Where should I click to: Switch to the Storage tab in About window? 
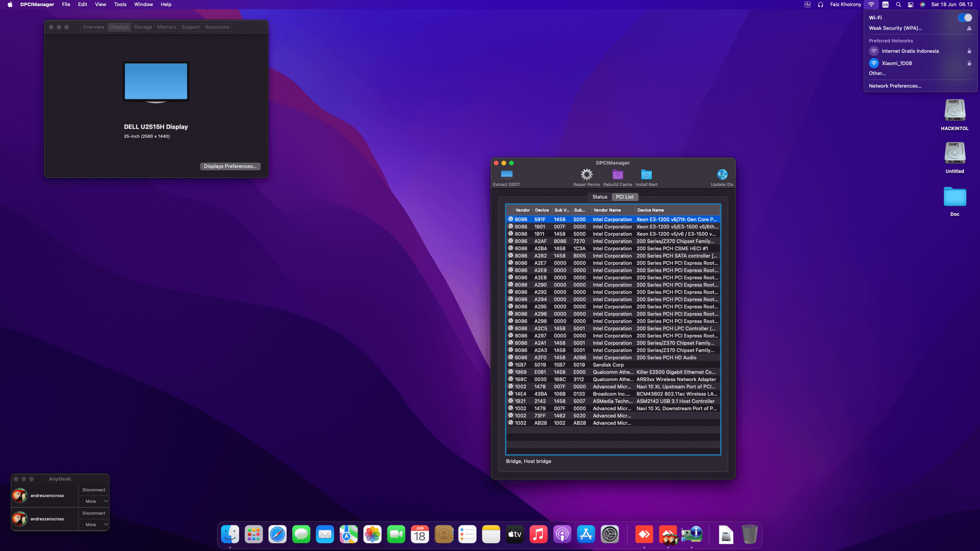click(x=143, y=27)
